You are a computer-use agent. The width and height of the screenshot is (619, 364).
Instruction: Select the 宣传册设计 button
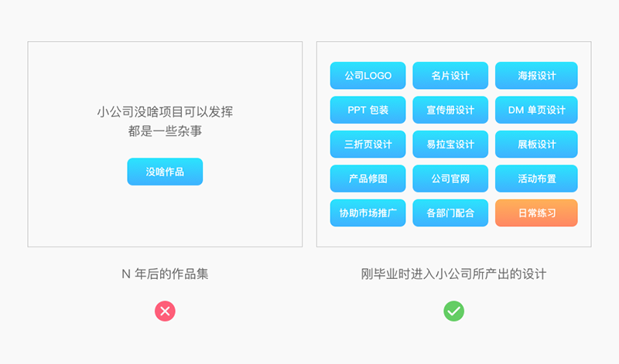point(450,110)
